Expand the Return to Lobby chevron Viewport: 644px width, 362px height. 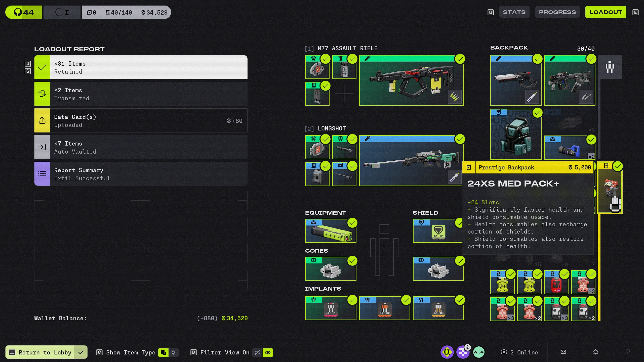(x=81, y=352)
